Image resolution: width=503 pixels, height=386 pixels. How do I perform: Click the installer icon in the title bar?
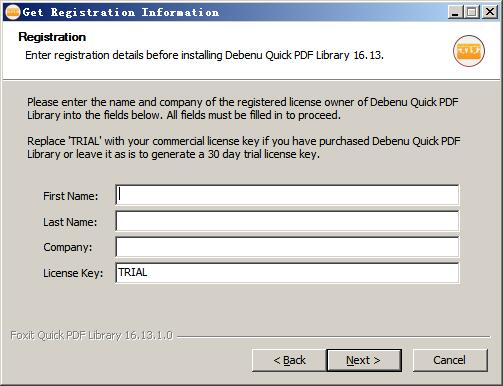(x=13, y=12)
